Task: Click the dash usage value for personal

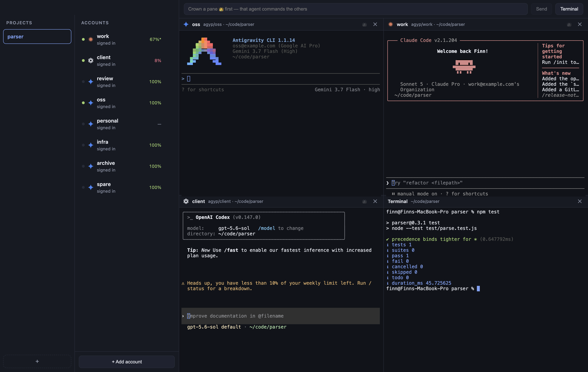Action: 159,124
